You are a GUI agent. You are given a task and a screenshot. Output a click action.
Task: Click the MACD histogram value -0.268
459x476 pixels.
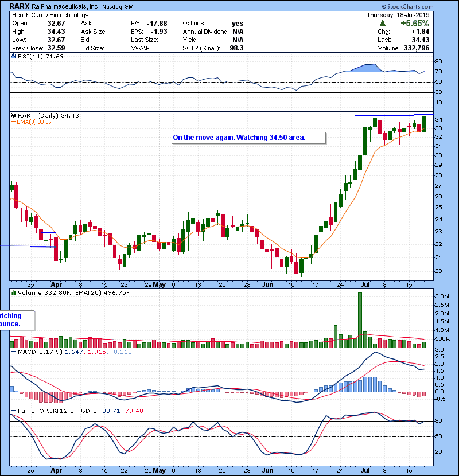point(121,352)
